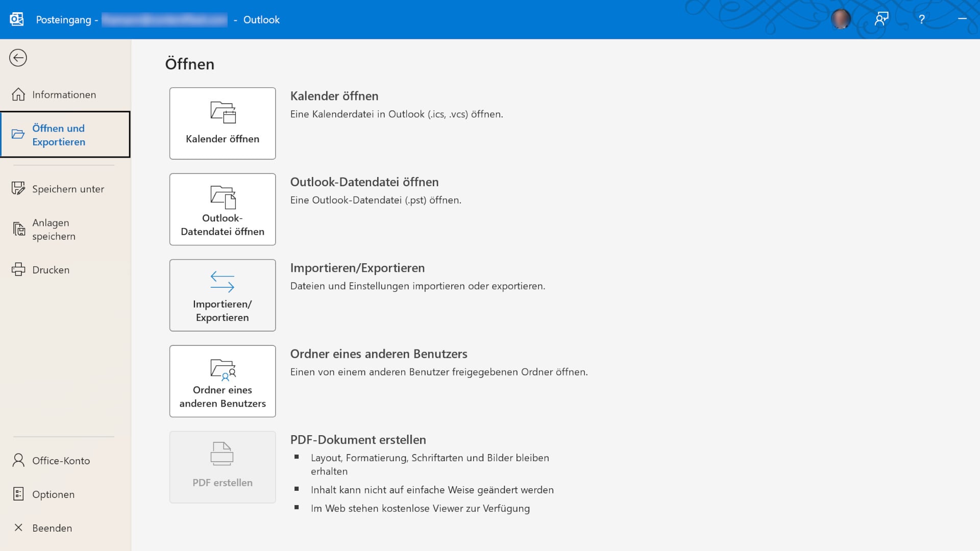Click Beenden to exit Outlook
Screen dimensions: 980x551
pyautogui.click(x=65, y=528)
